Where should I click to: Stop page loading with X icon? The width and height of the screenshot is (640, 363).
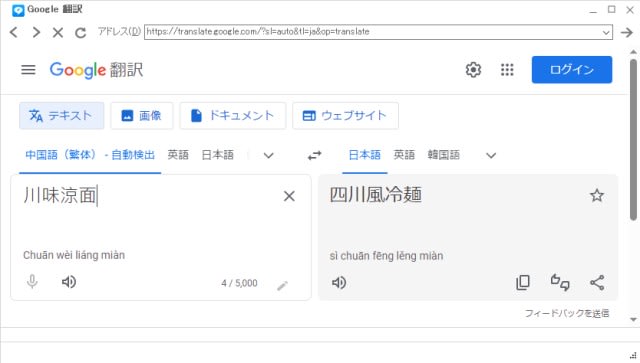(58, 32)
